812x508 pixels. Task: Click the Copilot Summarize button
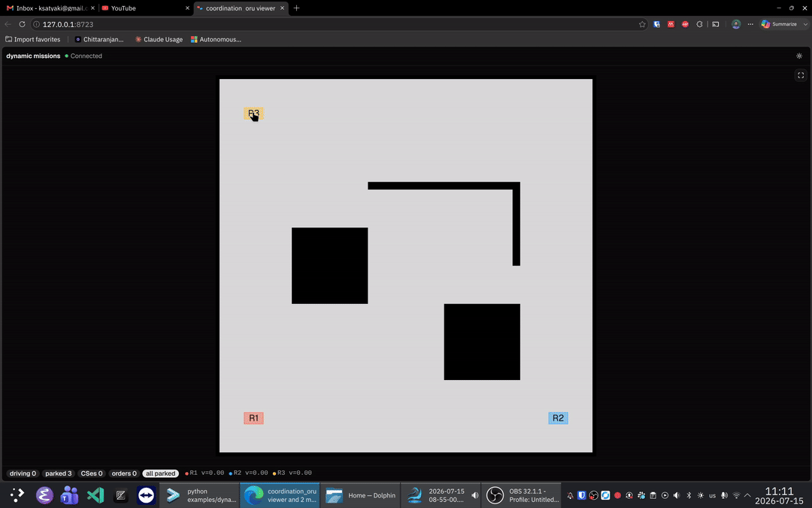pyautogui.click(x=778, y=24)
